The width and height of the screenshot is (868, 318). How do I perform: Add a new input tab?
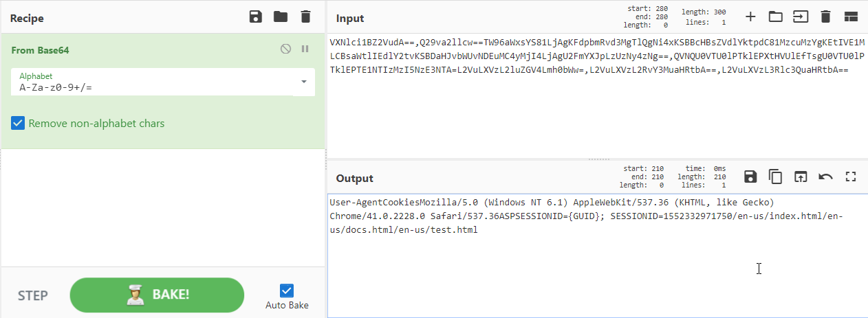point(750,16)
